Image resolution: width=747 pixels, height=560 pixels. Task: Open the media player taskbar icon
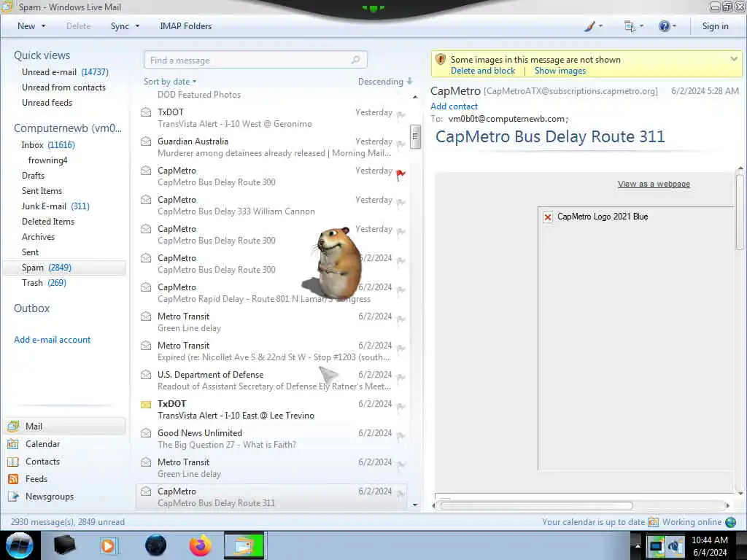[109, 545]
